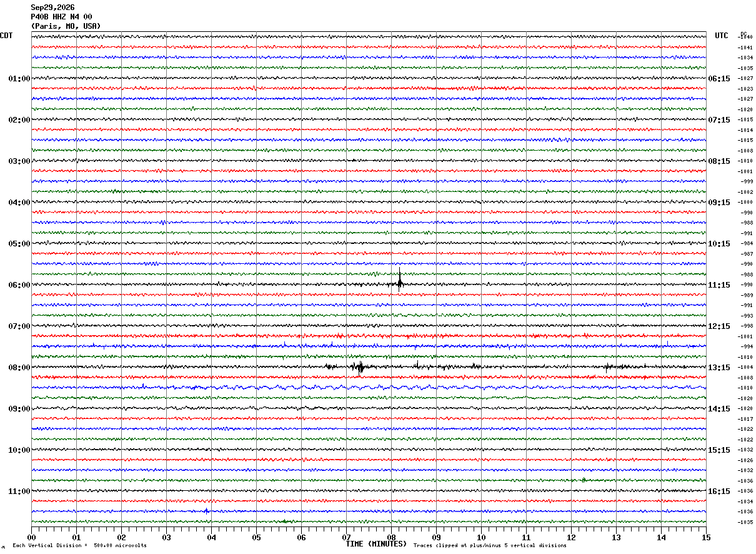Click the vertical division 500.00 microvolts note

pos(79,546)
